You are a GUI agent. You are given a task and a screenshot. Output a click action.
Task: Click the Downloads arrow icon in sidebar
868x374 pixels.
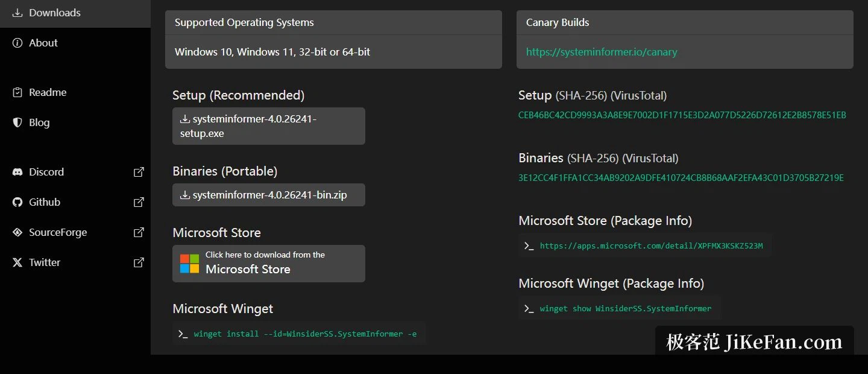pyautogui.click(x=17, y=13)
